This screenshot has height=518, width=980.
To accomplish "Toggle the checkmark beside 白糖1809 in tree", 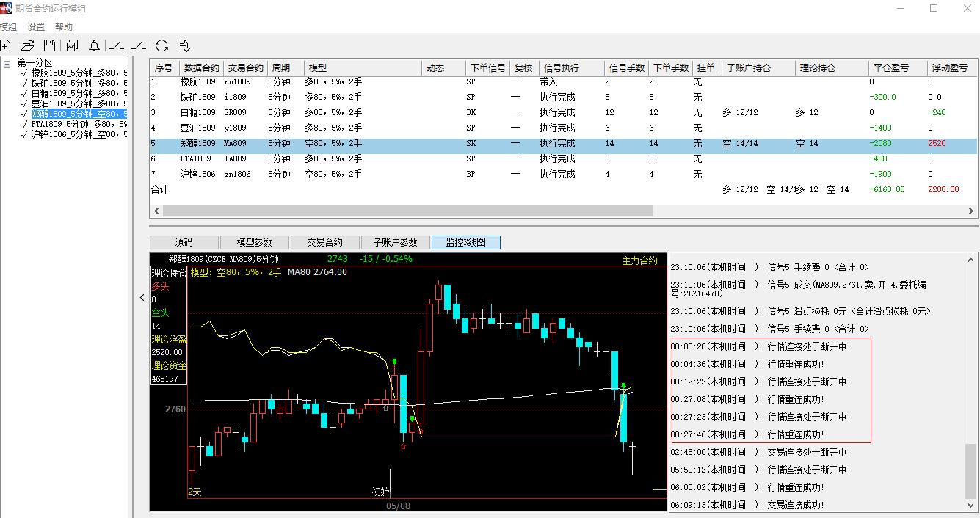I will pyautogui.click(x=25, y=93).
